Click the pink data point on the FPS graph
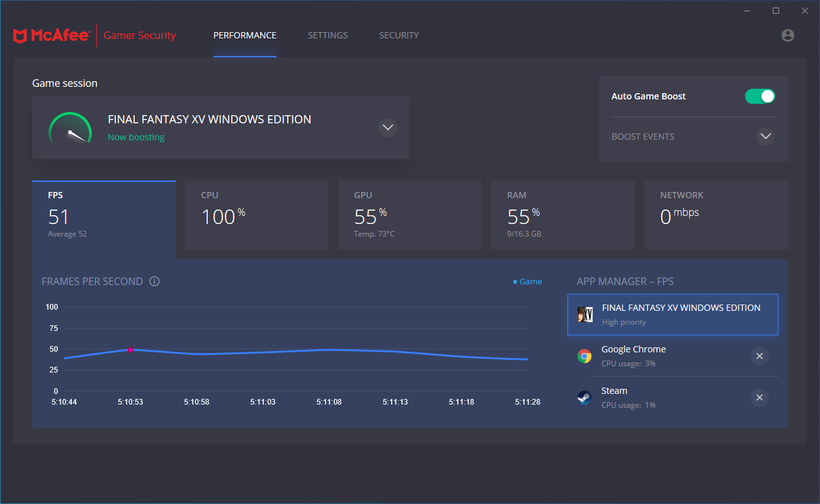The height and width of the screenshot is (504, 820). click(130, 349)
